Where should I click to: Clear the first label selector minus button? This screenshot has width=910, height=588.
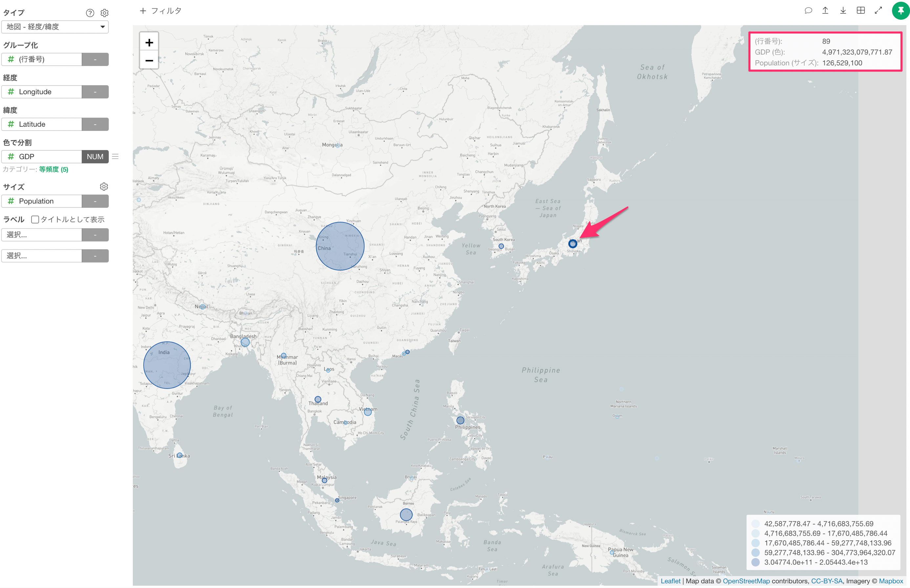[x=95, y=235]
